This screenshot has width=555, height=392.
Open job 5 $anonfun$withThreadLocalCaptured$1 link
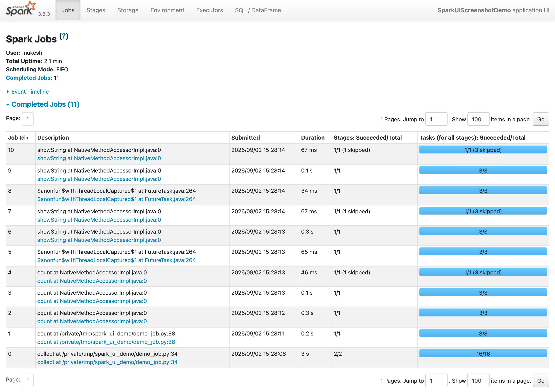point(116,260)
